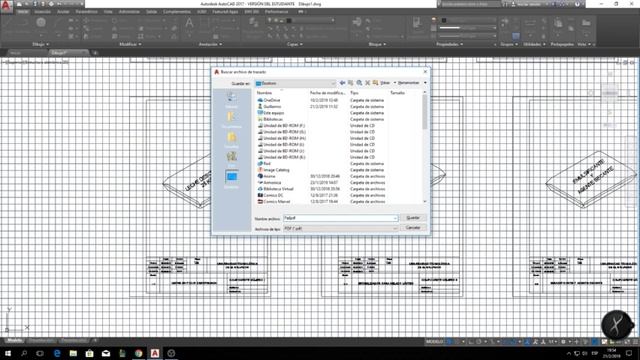Open Microsoft Store from taskbar
Screen dimensions: 640x360
89,353
